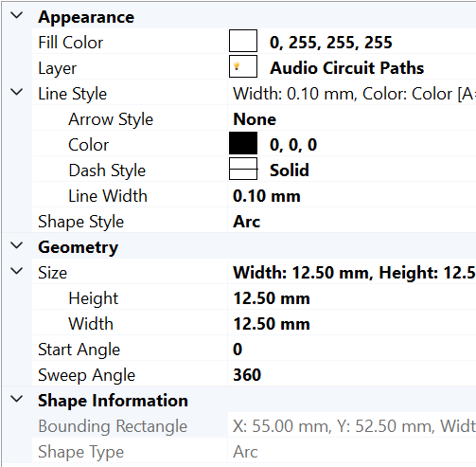
Task: Select the Shape Style Arc value
Action: pyautogui.click(x=247, y=222)
